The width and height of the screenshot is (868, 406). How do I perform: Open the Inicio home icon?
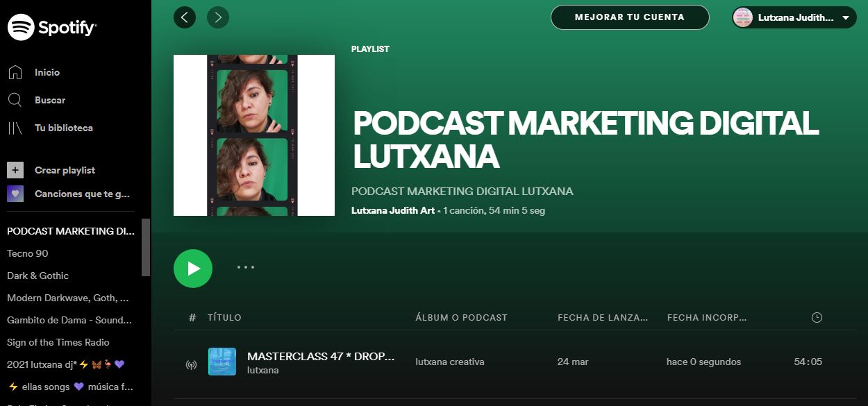[15, 72]
